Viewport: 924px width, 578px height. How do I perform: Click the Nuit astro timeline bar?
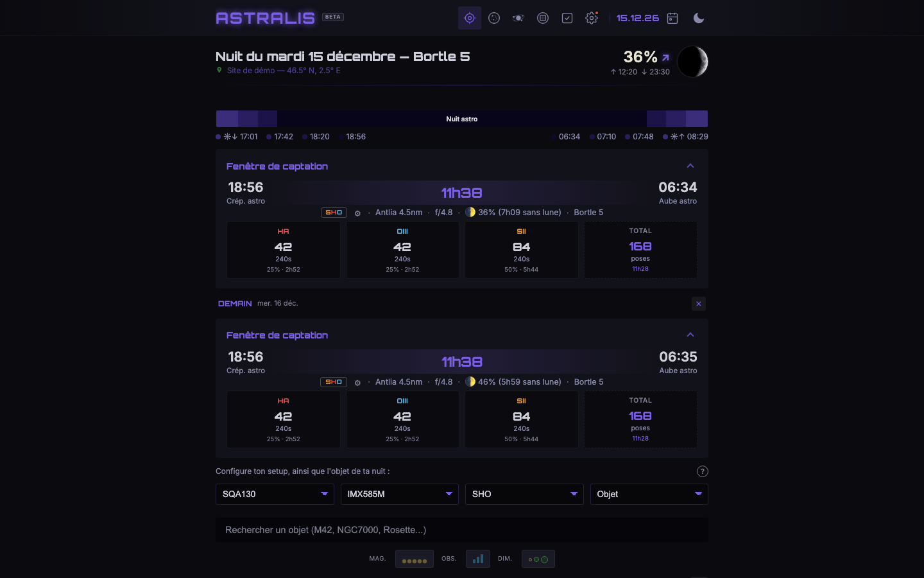[x=462, y=119]
